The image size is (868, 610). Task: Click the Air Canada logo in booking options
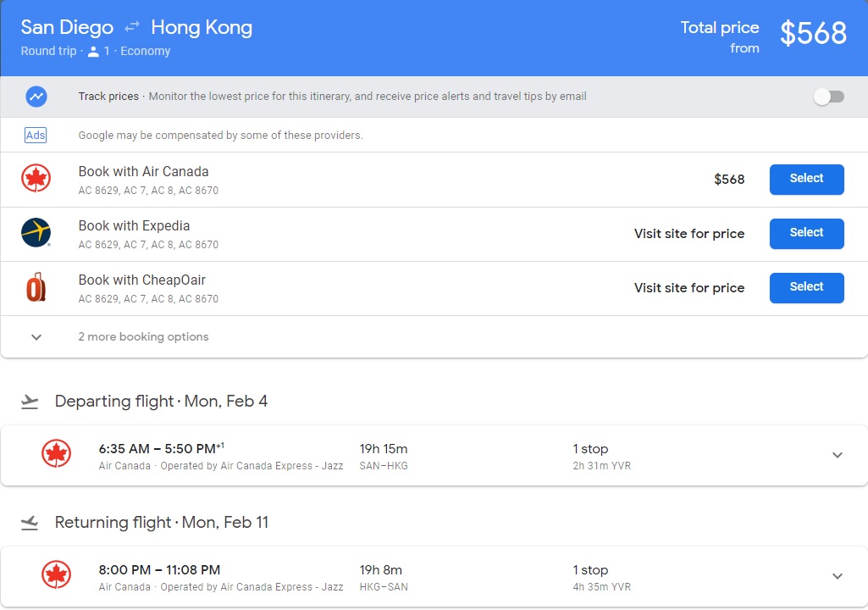coord(36,179)
